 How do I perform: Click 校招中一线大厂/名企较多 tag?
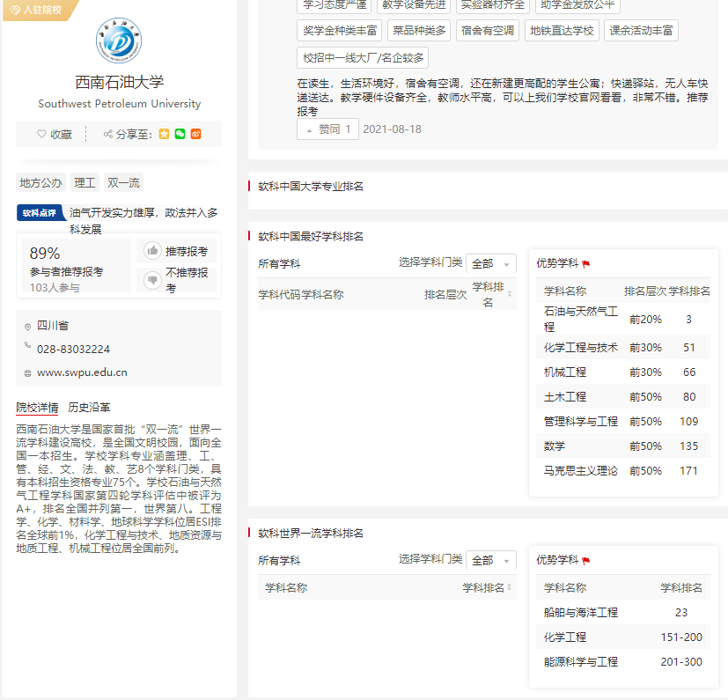[x=363, y=57]
